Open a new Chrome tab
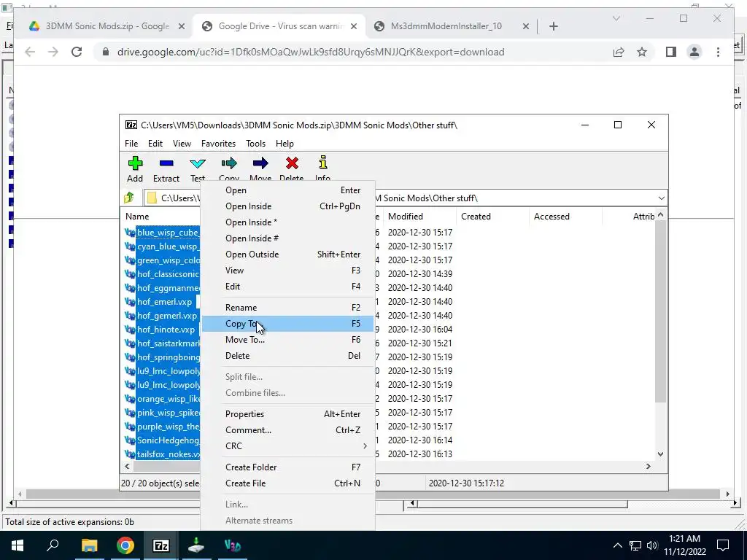The width and height of the screenshot is (747, 560). pyautogui.click(x=553, y=26)
